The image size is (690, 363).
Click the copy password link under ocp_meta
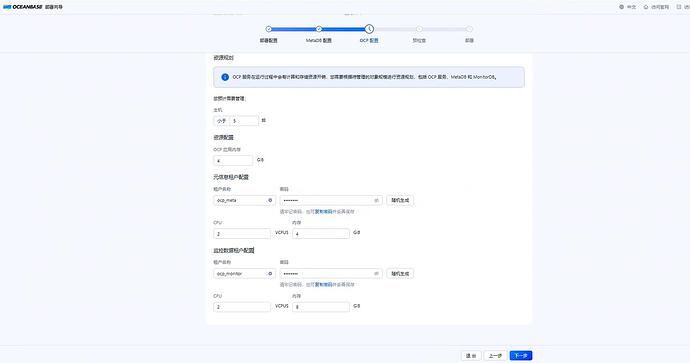[326, 212]
